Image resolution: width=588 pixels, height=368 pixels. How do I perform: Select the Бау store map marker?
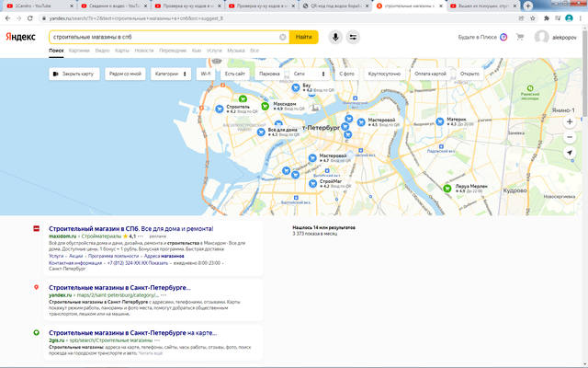[296, 88]
